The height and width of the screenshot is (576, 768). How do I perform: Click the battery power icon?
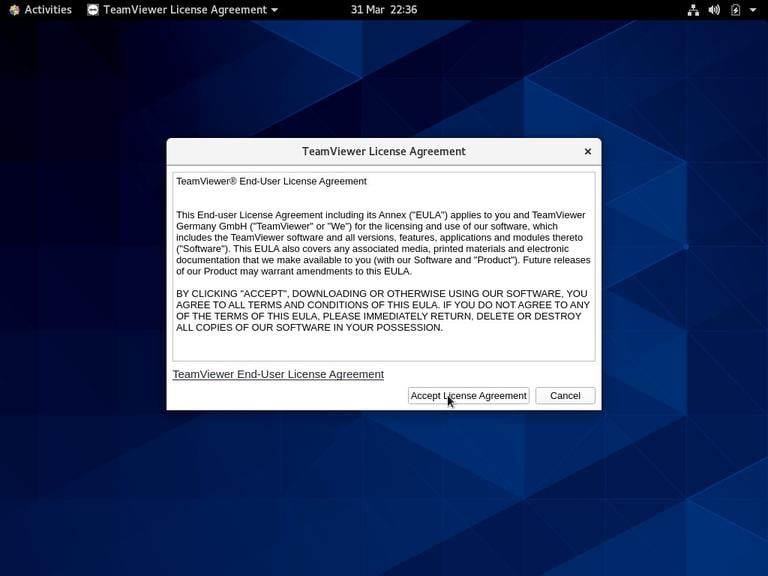click(x=735, y=10)
